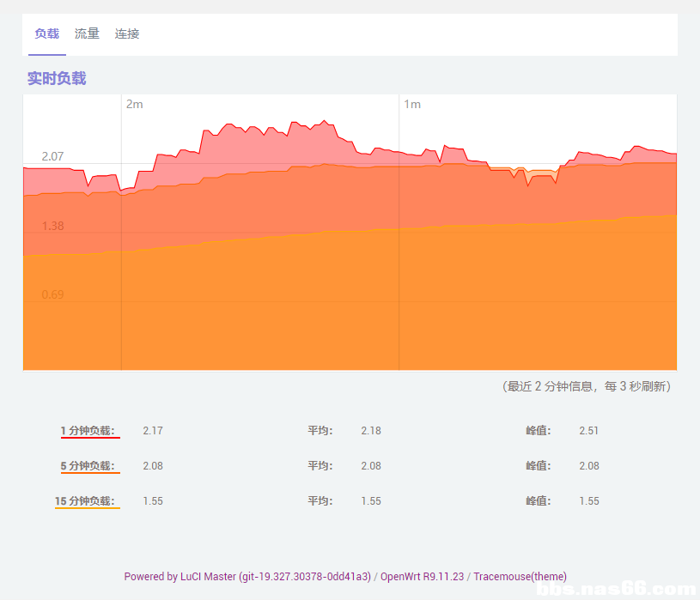Click the 5 分钟负载 legend label
The height and width of the screenshot is (600, 700).
[88, 466]
